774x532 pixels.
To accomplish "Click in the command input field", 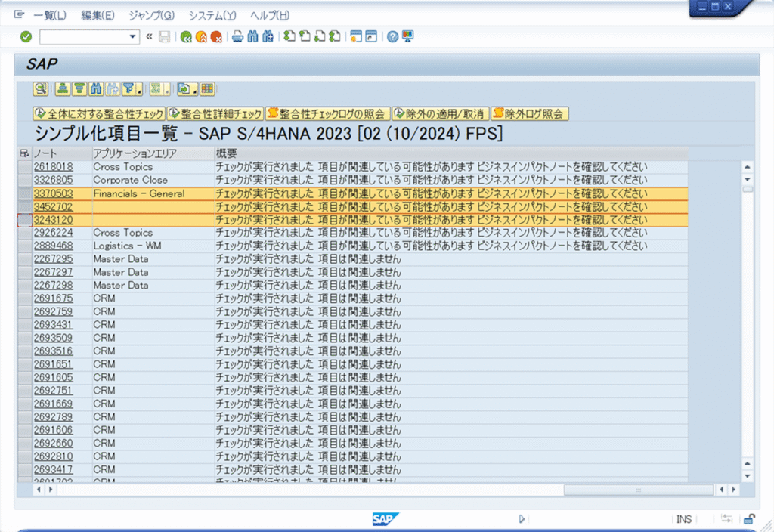I will coord(84,36).
